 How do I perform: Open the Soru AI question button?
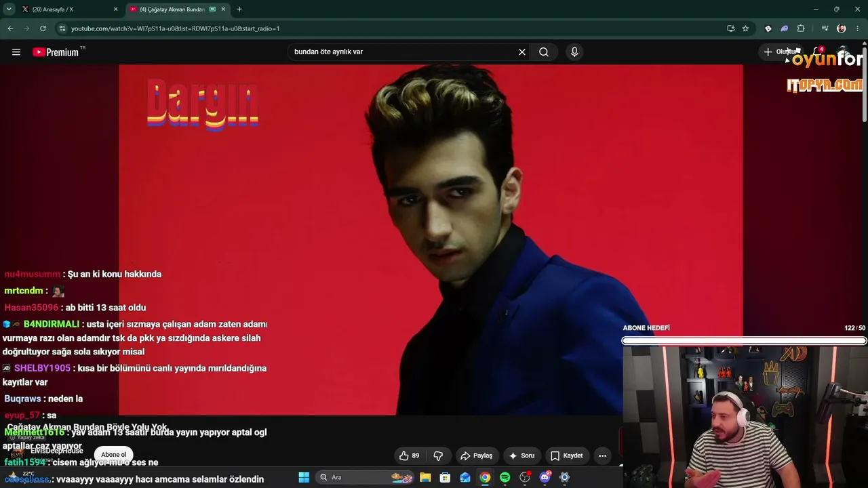(521, 455)
